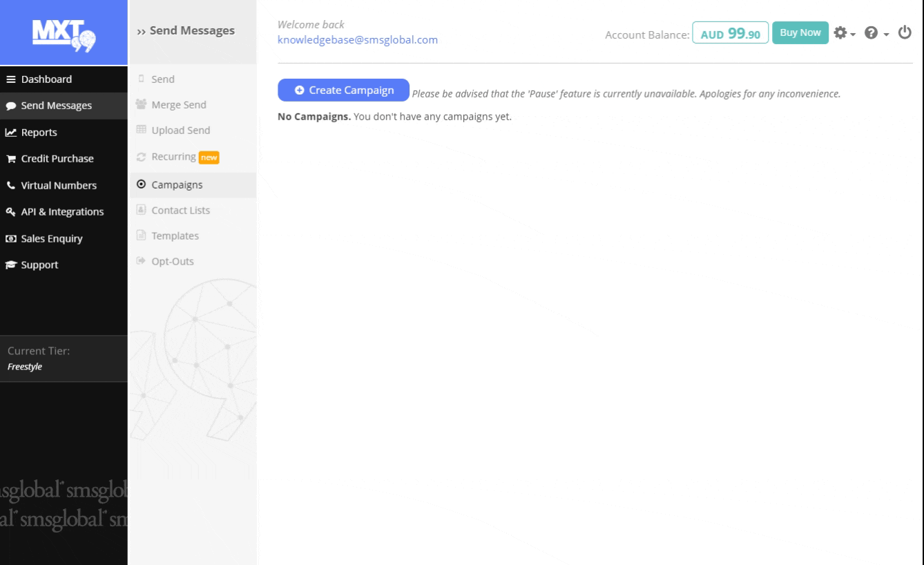Click the Recurring refresh icon
Viewport: 924px width, 565px height.
click(142, 157)
